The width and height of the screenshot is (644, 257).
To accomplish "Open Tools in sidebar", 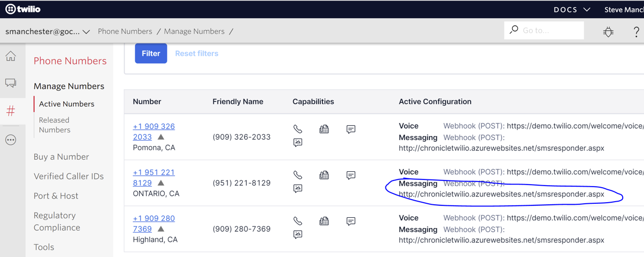I will click(44, 247).
